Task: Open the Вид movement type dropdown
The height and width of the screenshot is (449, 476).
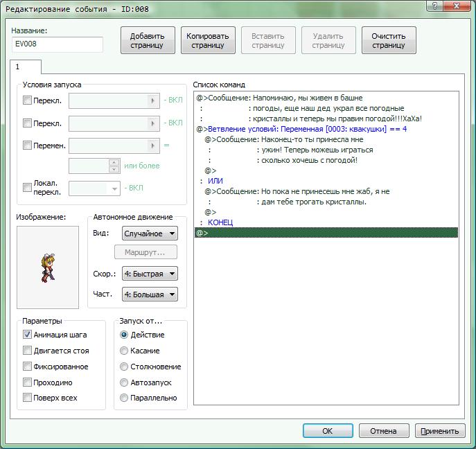Action: (149, 234)
